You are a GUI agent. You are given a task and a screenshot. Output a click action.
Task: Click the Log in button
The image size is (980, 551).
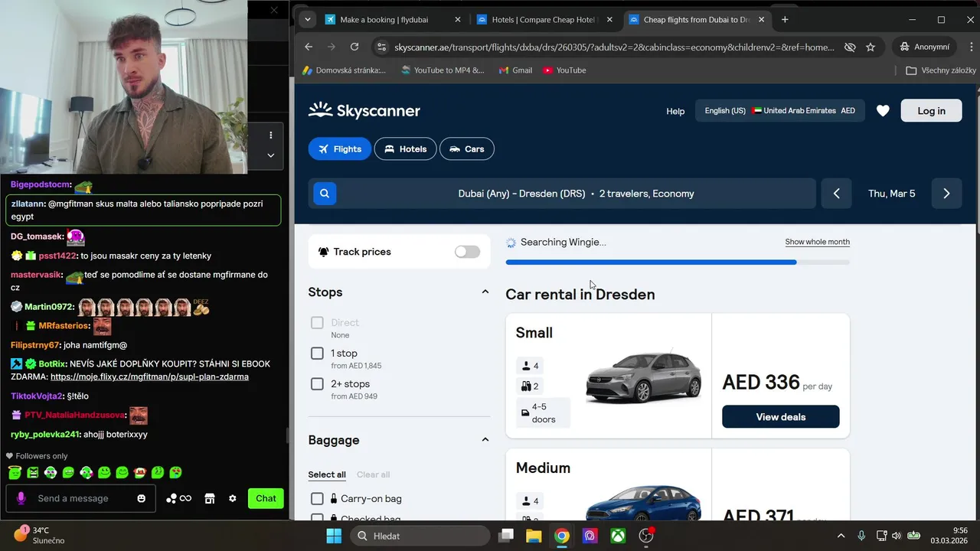point(931,111)
